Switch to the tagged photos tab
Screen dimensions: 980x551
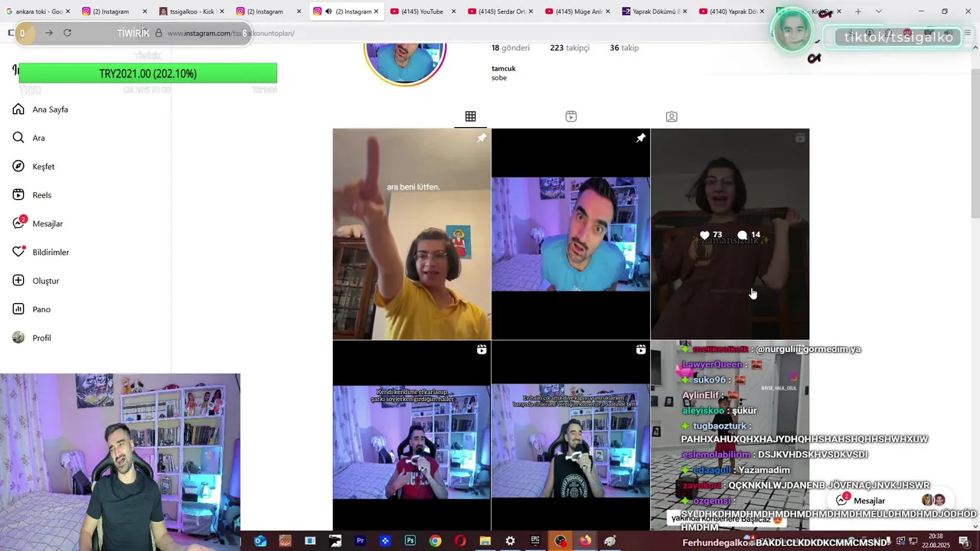point(671,116)
